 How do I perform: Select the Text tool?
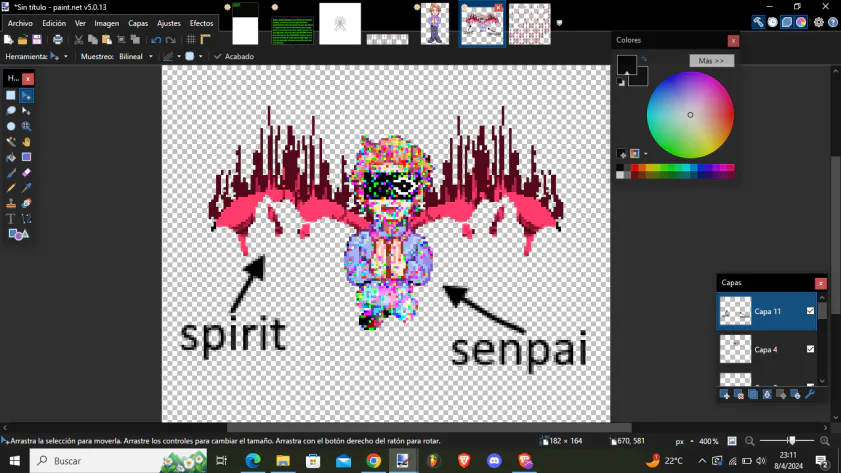tap(11, 219)
